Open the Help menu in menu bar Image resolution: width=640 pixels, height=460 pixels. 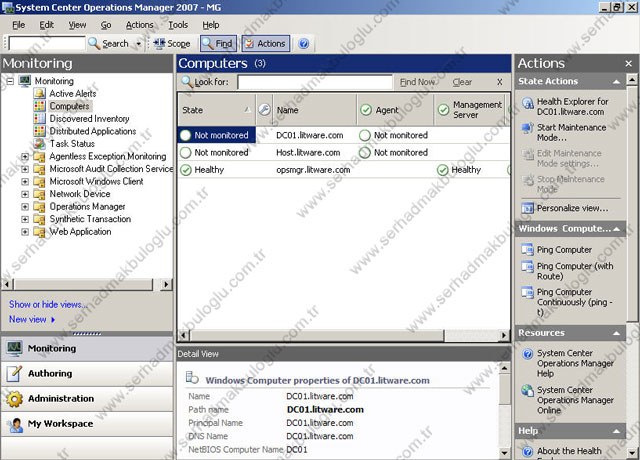pyautogui.click(x=211, y=25)
